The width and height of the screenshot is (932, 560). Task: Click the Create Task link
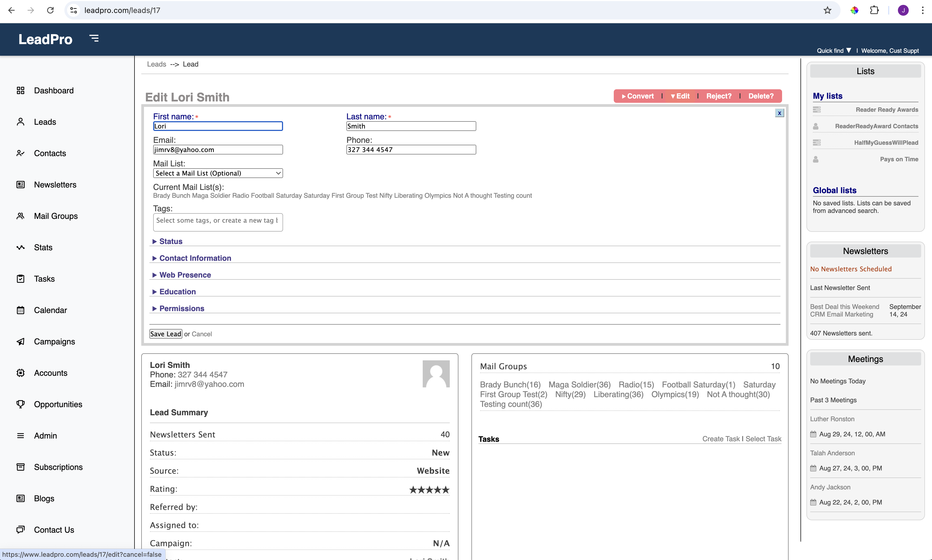pyautogui.click(x=721, y=439)
